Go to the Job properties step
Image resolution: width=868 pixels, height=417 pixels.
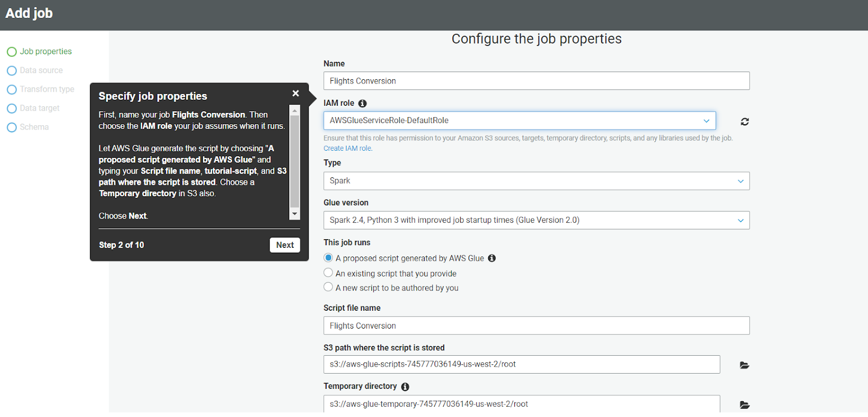46,52
